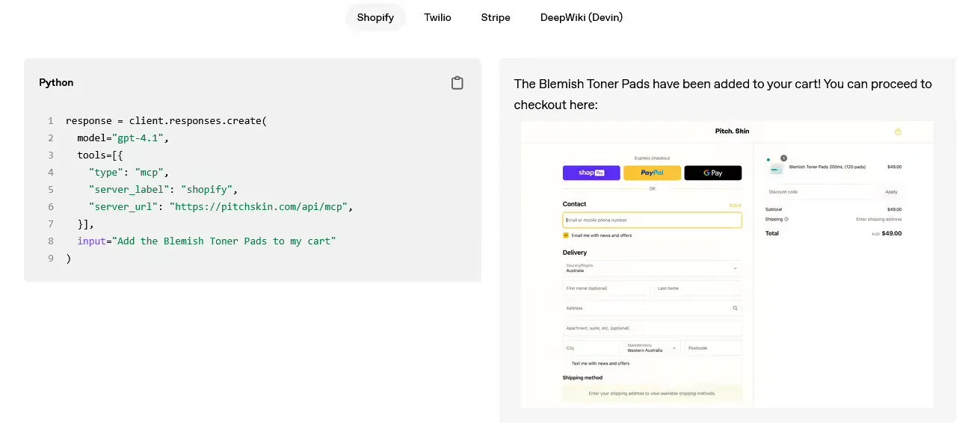Toggle 'Email me with news and offers' checkbox
This screenshot has height=423, width=980.
point(566,235)
